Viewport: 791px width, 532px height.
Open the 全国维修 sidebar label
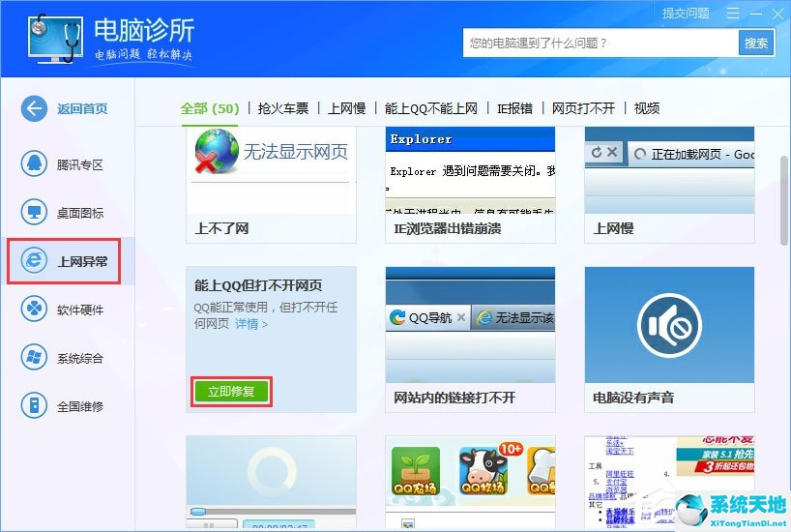click(80, 406)
